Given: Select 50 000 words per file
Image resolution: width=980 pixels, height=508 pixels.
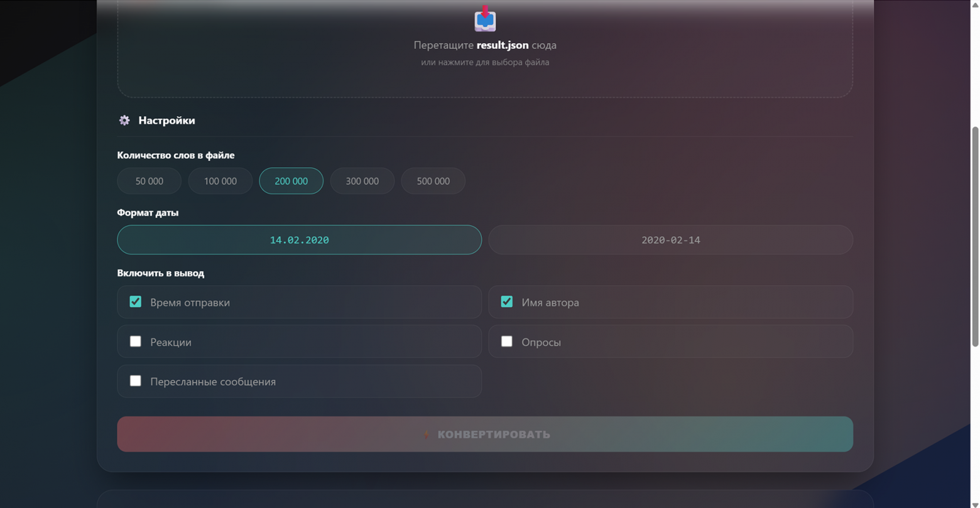Looking at the screenshot, I should tap(149, 181).
